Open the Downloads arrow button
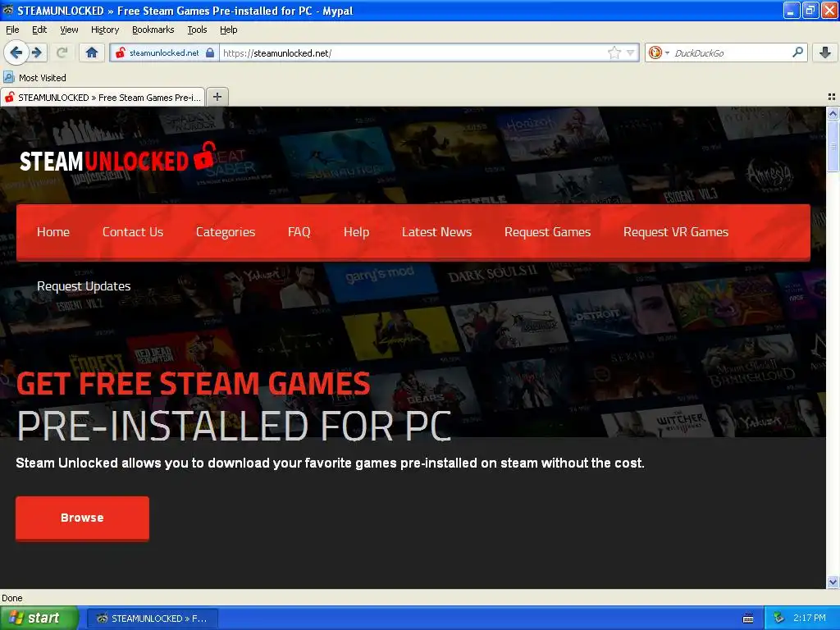The height and width of the screenshot is (630, 840). 825,52
